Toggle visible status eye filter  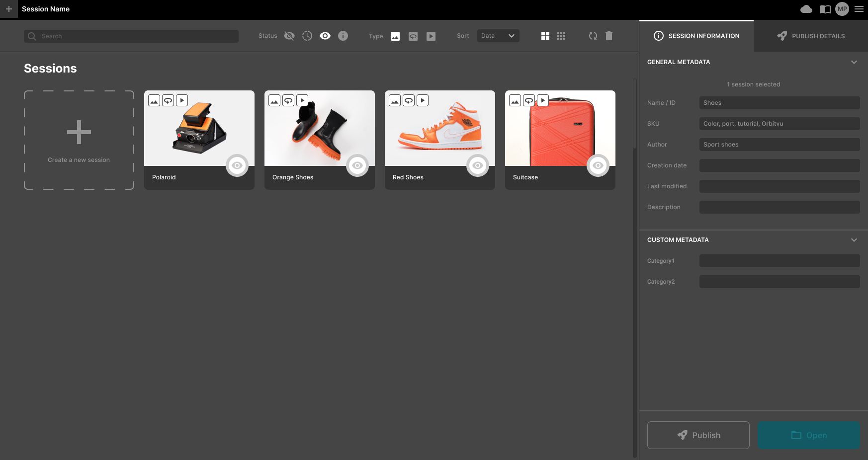coord(325,36)
